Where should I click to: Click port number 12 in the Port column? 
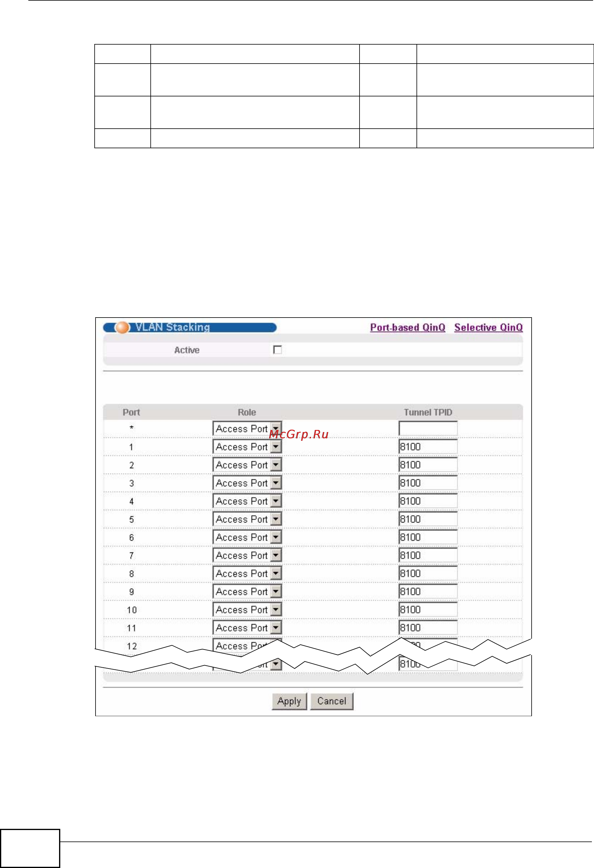point(132,646)
